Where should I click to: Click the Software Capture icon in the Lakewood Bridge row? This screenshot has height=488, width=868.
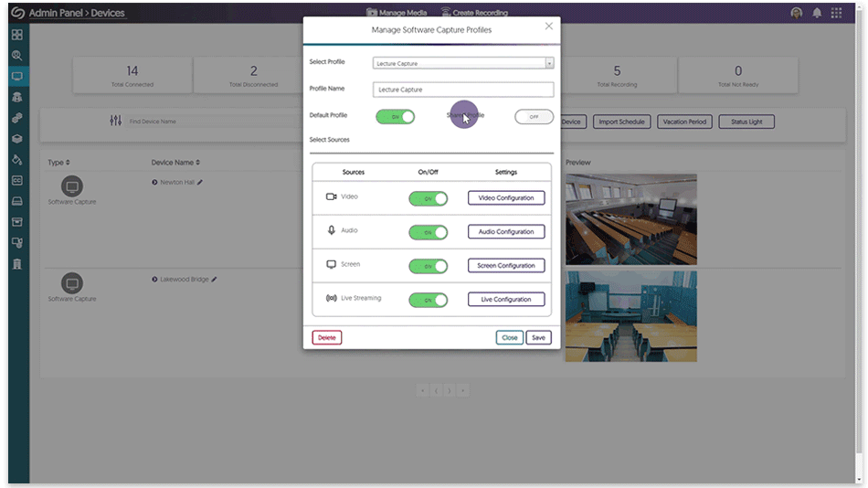point(72,283)
